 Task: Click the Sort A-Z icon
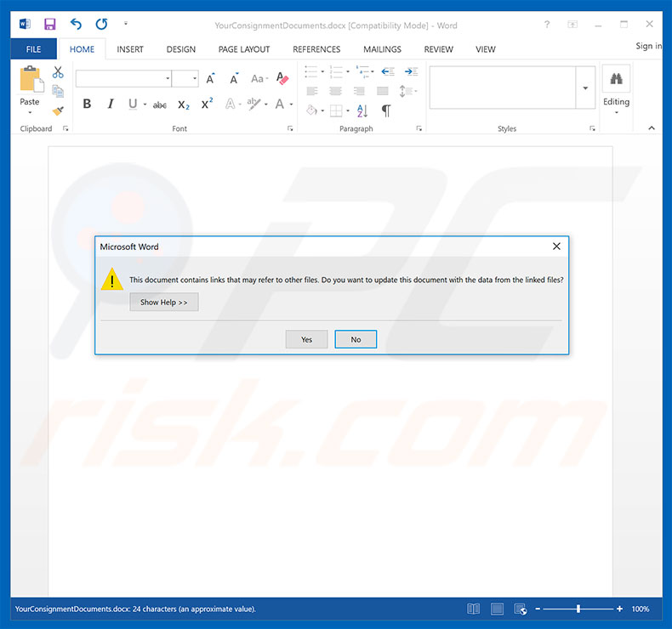(x=362, y=110)
